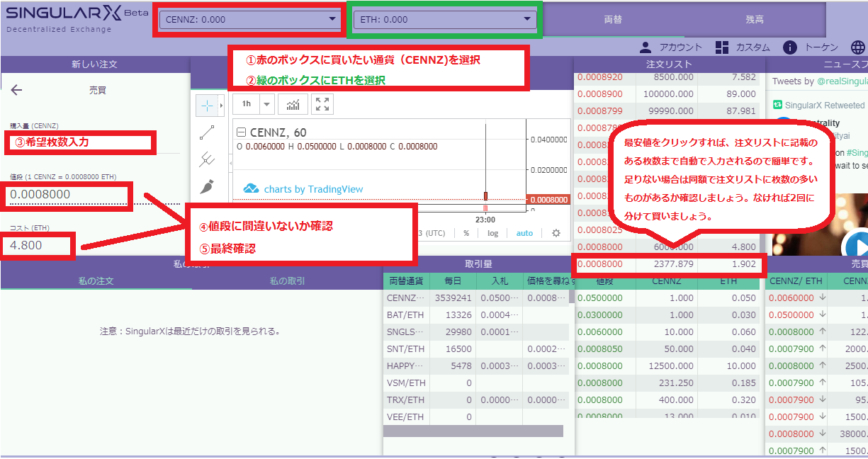Click the cost (ETH) field 4.800

tap(40, 246)
